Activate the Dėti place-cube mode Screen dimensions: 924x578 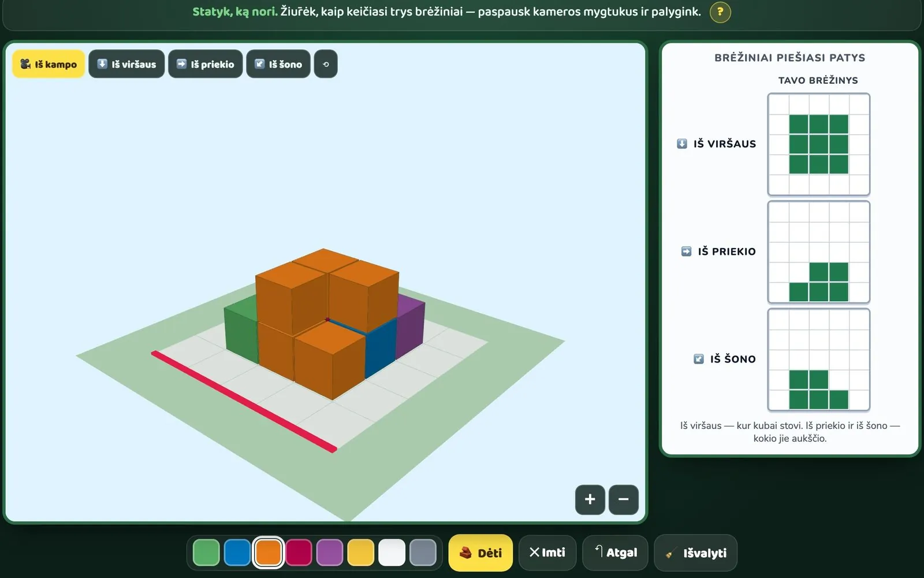[x=480, y=553]
